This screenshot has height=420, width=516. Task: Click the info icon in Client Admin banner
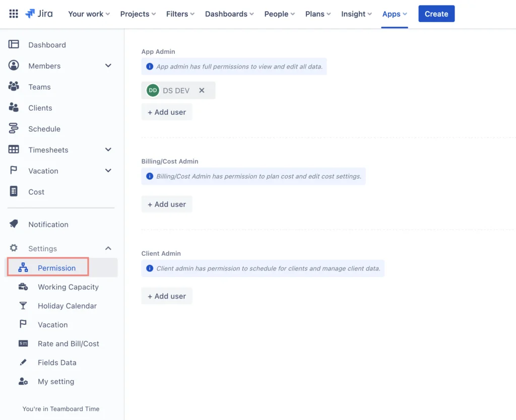[150, 268]
